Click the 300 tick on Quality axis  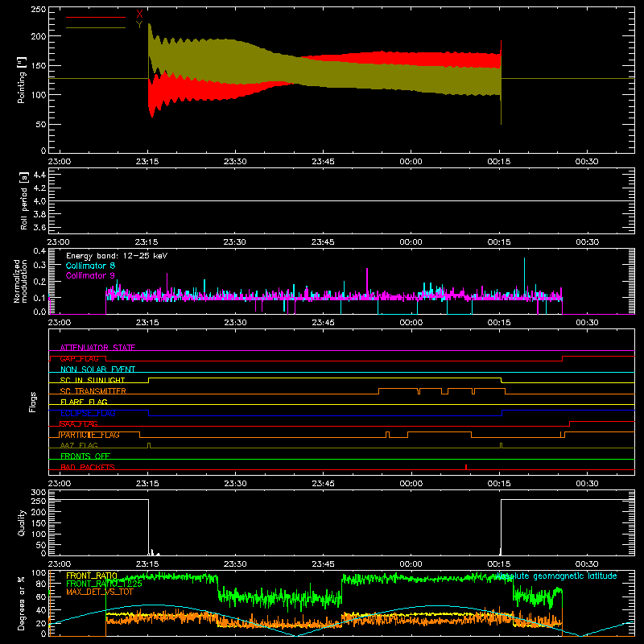click(39, 493)
